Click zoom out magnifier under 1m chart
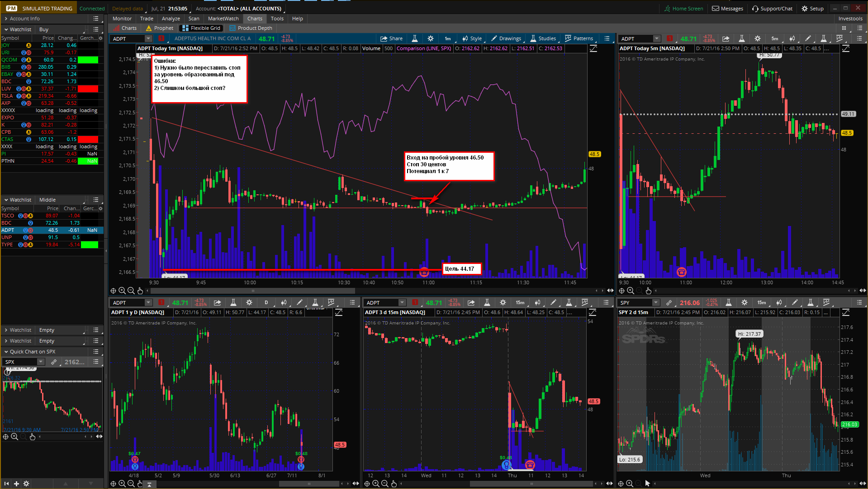Screen dimensions: 868x489 click(131, 291)
